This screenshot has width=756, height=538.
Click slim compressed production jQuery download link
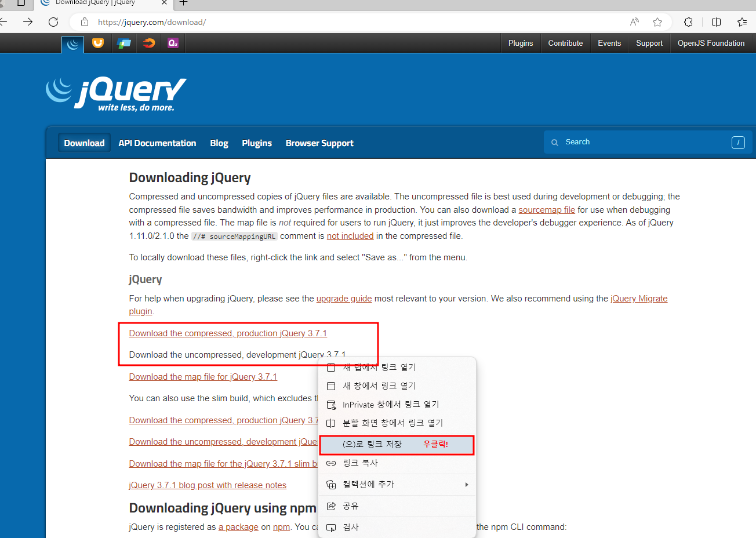223,420
